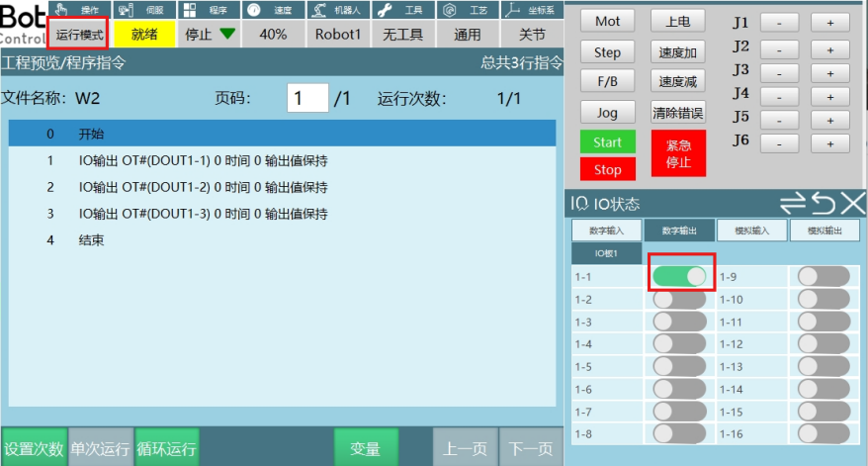Click 通用 process selector
The height and width of the screenshot is (466, 868).
pos(468,35)
